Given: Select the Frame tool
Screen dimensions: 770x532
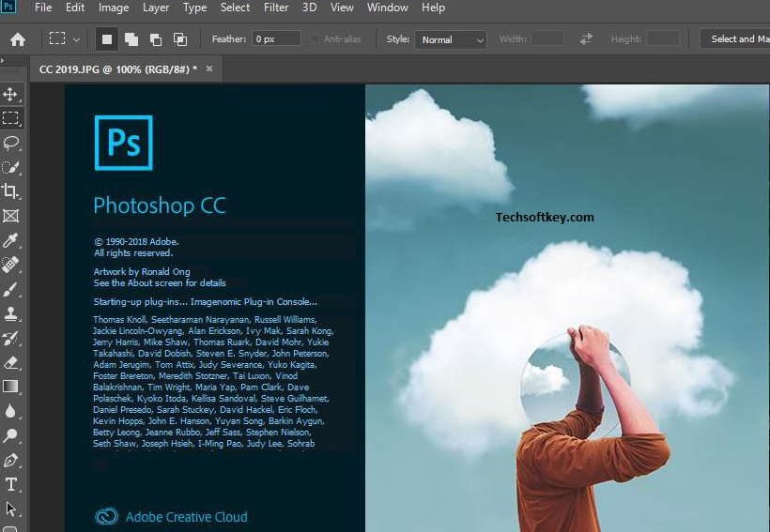Looking at the screenshot, I should (x=10, y=216).
